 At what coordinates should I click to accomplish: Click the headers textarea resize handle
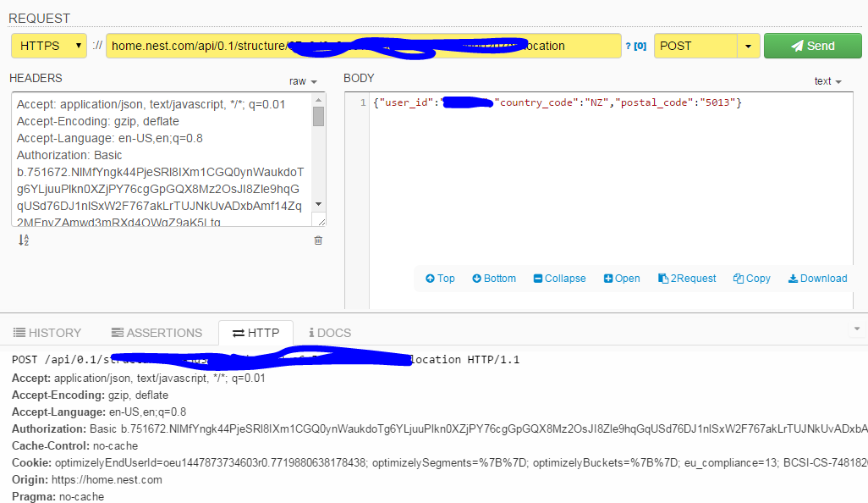coord(321,222)
